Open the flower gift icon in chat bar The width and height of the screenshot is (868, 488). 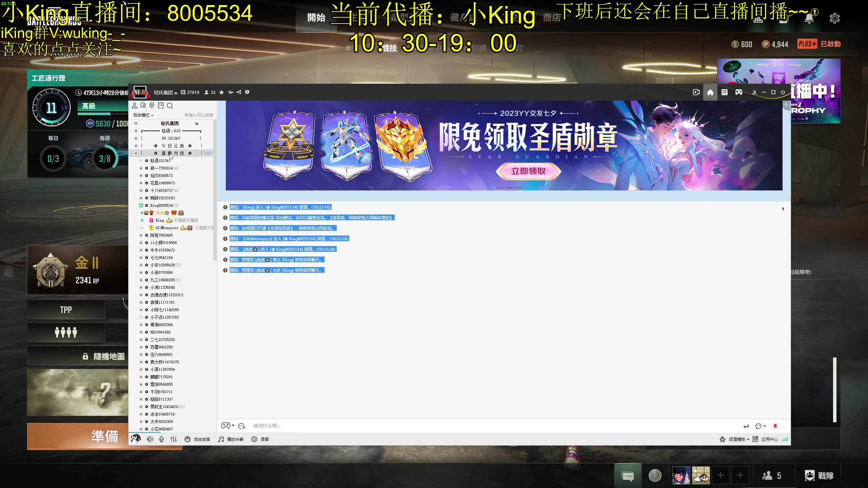(x=775, y=426)
